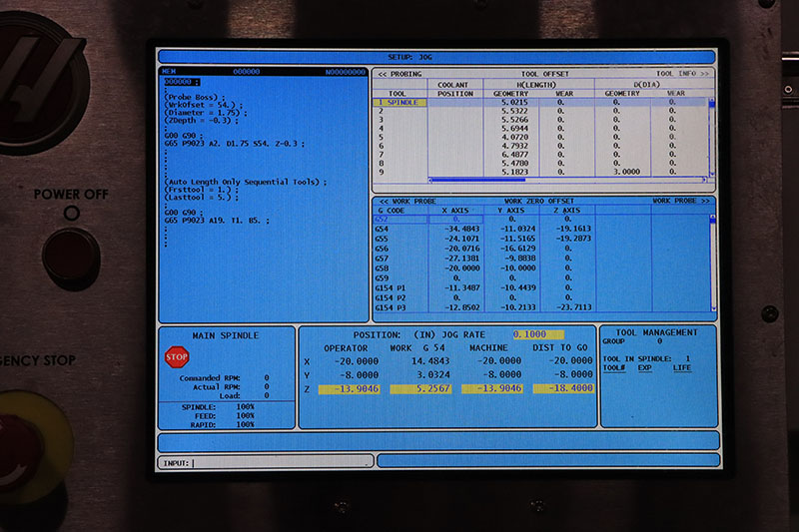Click the right arrows beside TOOL INFO
This screenshot has width=799, height=532.
pos(706,74)
